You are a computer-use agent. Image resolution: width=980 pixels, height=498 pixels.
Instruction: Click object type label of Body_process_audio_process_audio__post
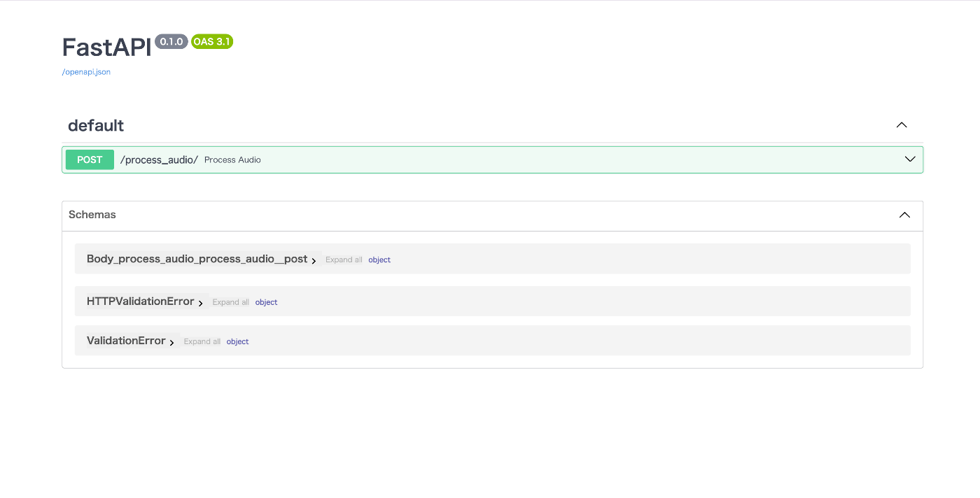pos(379,259)
